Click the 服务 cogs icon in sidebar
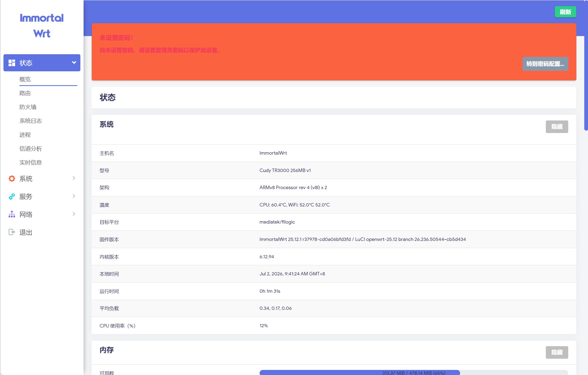 (12, 196)
